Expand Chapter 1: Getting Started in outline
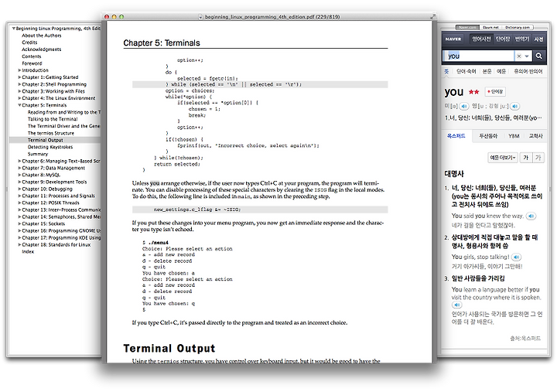 pos(19,77)
